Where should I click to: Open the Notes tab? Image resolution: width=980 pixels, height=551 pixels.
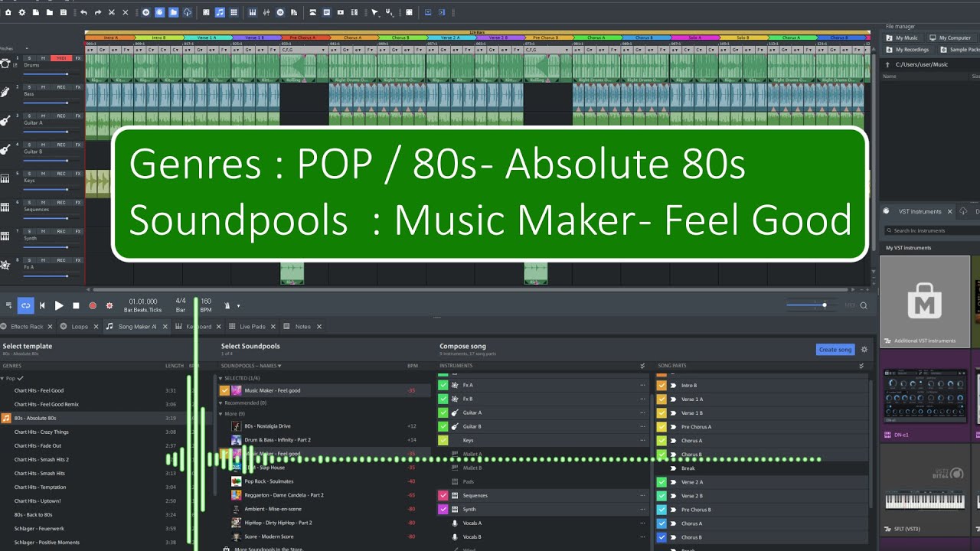[302, 327]
